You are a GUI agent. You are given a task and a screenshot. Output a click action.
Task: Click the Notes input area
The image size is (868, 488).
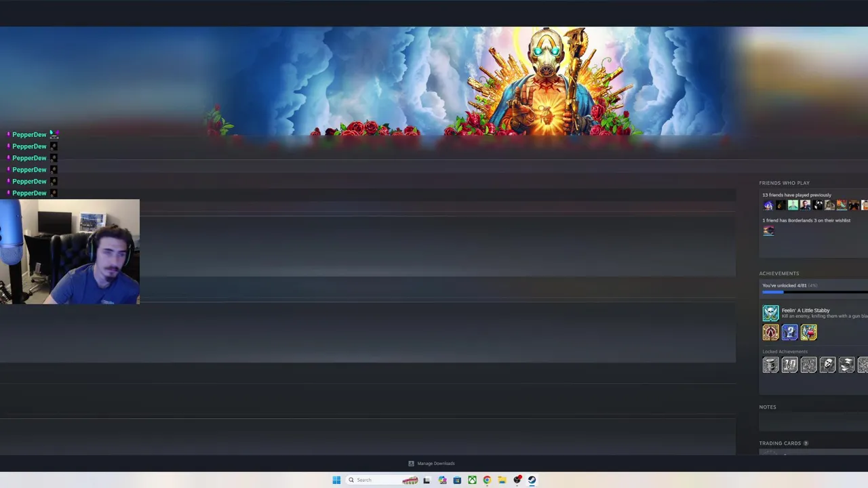(814, 422)
